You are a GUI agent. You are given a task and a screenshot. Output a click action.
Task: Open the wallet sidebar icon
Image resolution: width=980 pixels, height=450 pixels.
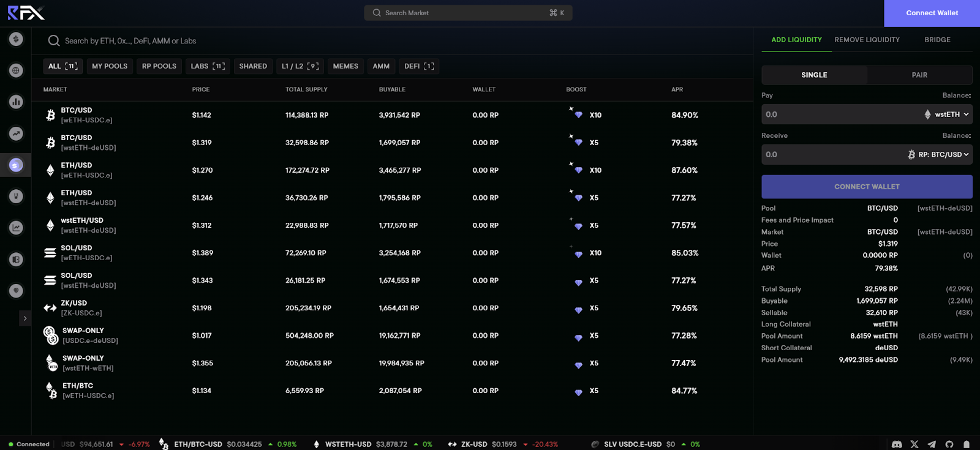pos(16,260)
